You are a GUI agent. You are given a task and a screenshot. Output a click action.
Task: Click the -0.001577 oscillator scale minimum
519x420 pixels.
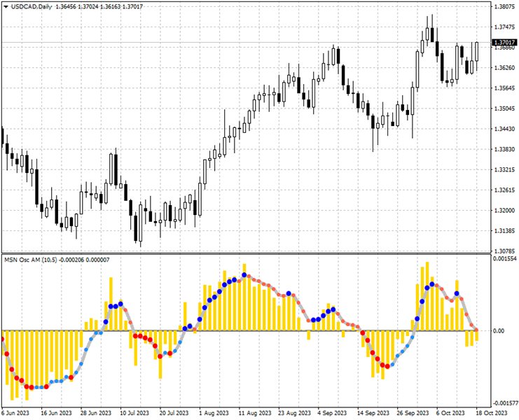(x=504, y=404)
